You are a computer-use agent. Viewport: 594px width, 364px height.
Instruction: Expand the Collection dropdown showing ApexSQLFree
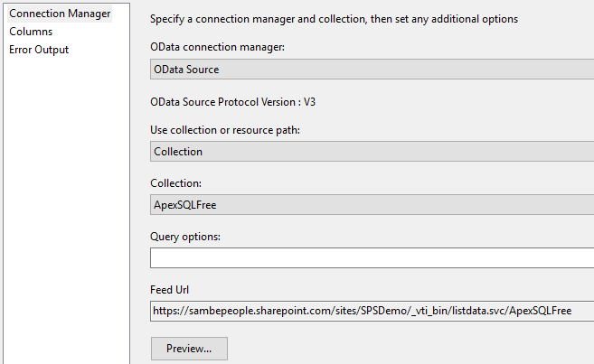click(x=371, y=204)
